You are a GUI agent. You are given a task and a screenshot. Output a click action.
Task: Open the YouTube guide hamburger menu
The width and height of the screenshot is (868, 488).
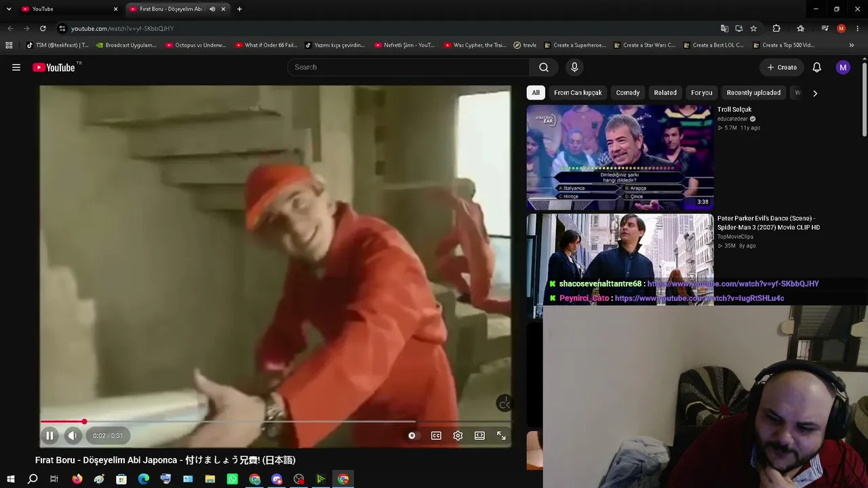click(x=16, y=67)
